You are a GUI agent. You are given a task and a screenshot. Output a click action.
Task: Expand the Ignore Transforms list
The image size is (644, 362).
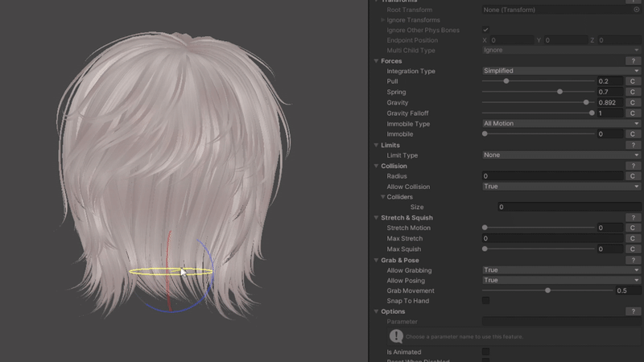[382, 20]
